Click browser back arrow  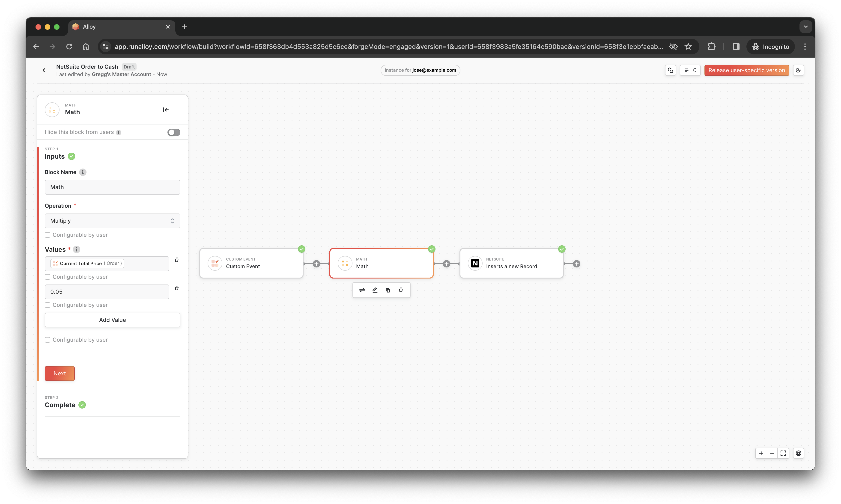(x=36, y=47)
